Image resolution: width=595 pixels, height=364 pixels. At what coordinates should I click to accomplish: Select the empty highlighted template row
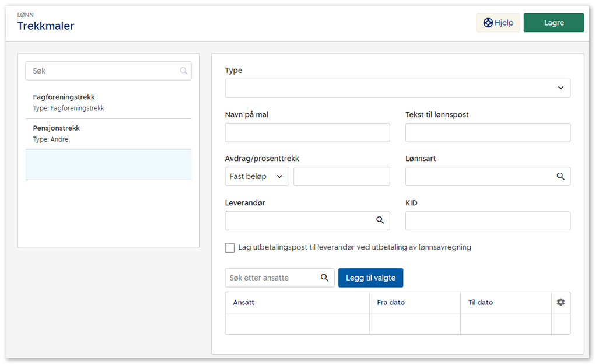(x=108, y=164)
